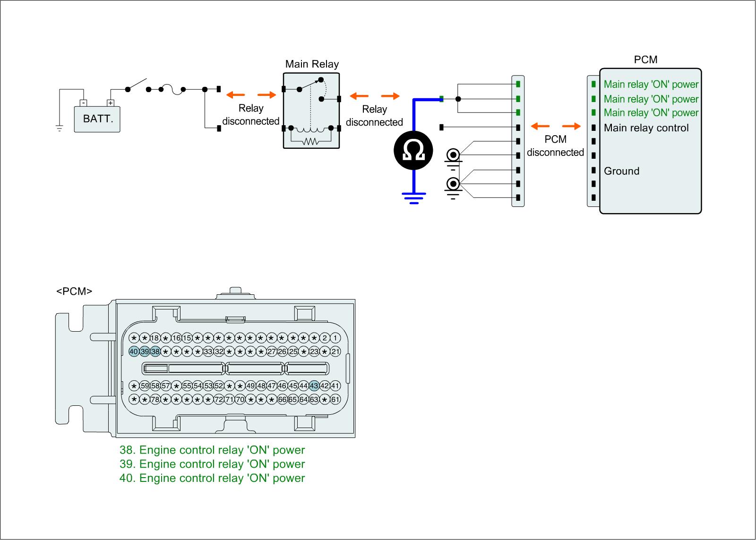
Task: Click the blue ground symbol below ohmmeter
Action: 414,197
